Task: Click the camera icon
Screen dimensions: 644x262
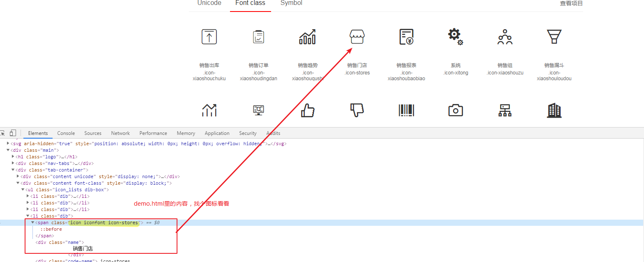Action: click(x=455, y=110)
